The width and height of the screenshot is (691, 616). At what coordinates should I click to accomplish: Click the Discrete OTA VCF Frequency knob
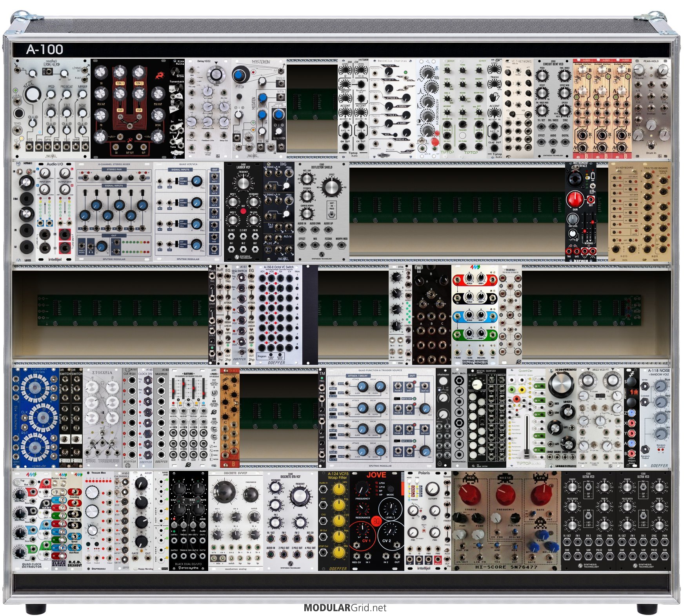click(300, 497)
